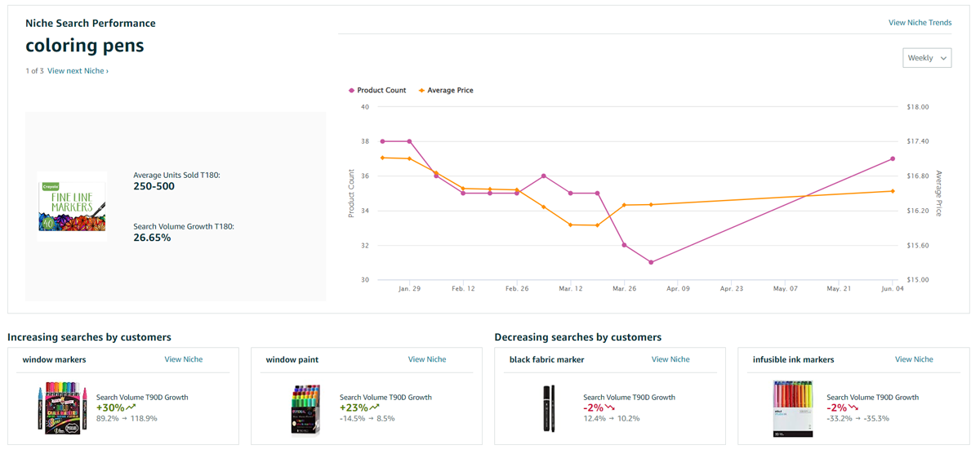This screenshot has width=980, height=454.
Task: Click the upward trend icon beside +23%
Action: 375,407
